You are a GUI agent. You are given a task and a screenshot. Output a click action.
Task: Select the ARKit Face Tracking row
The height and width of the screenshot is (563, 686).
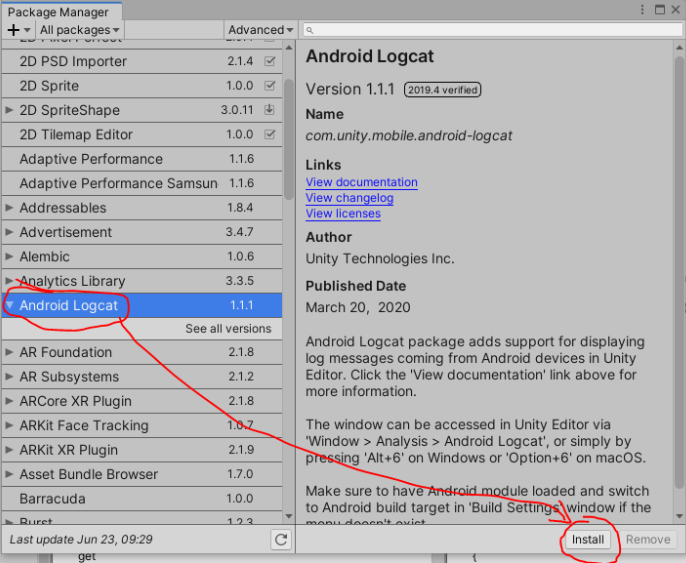(142, 425)
